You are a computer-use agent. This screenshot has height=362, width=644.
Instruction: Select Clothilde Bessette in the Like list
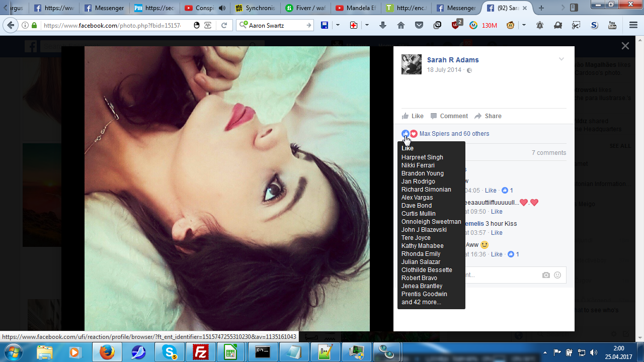coord(427,270)
